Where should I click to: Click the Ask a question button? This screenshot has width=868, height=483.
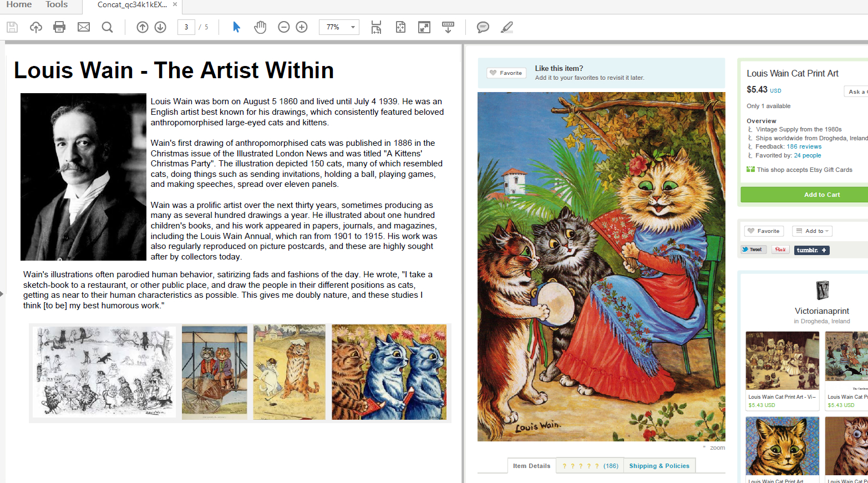click(x=857, y=91)
